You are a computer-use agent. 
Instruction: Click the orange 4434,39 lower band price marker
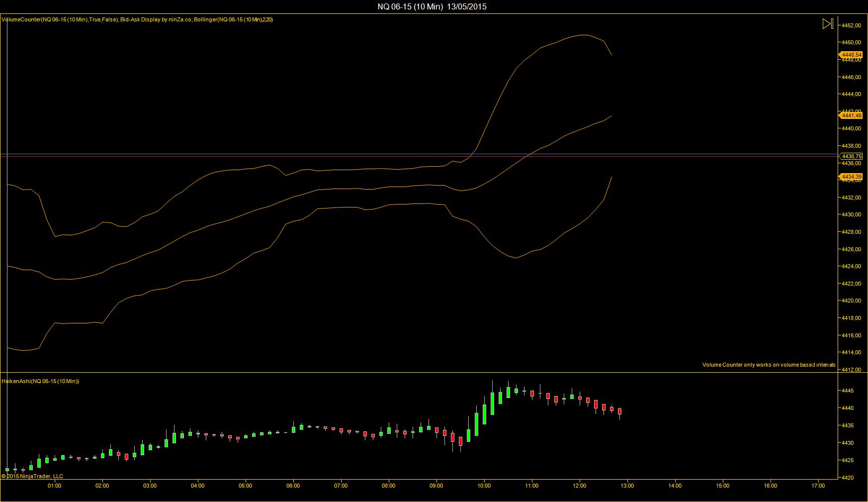click(851, 177)
